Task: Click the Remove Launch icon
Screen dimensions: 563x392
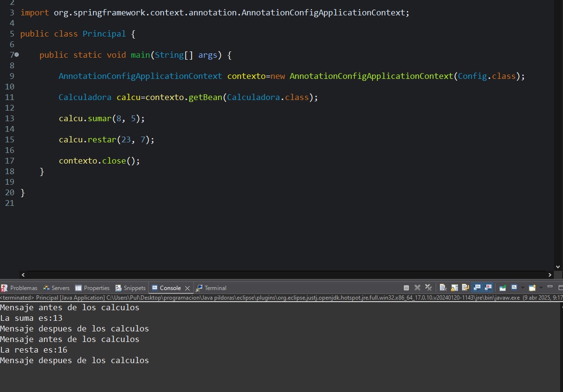Action: coord(417,288)
